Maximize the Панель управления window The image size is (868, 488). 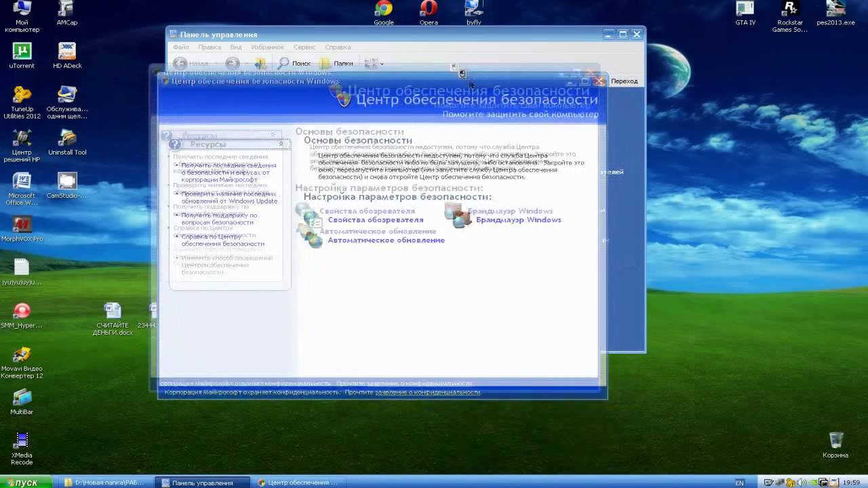[x=623, y=34]
